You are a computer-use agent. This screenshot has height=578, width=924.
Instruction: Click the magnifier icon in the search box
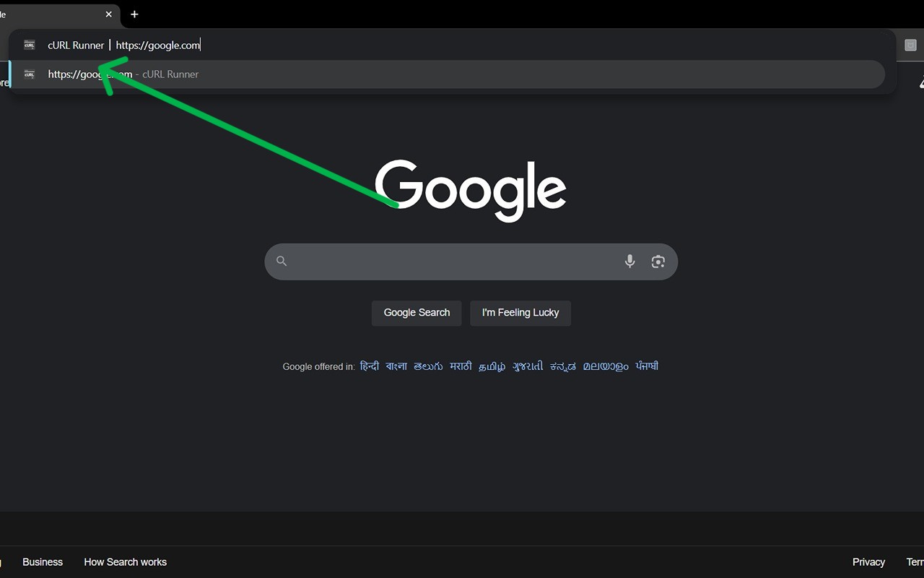point(282,262)
